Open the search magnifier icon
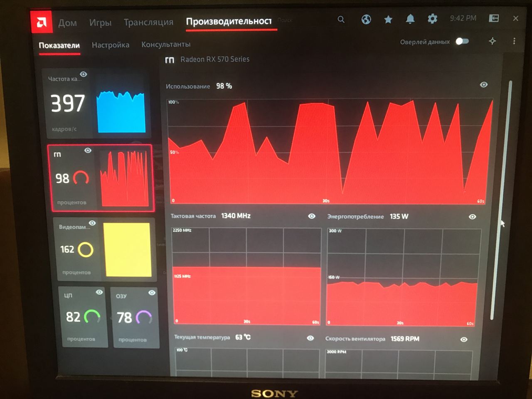This screenshot has width=532, height=399. point(341,19)
